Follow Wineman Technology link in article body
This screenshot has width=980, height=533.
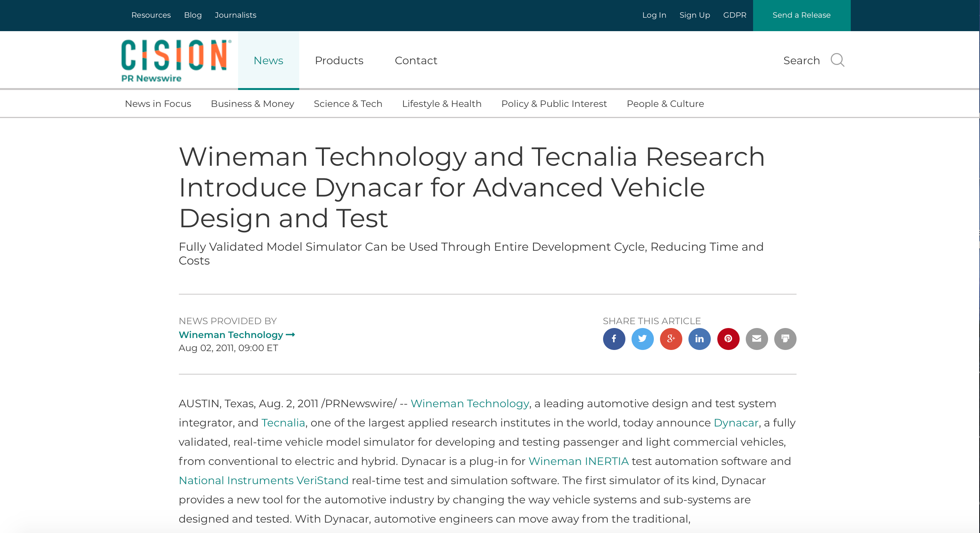(x=470, y=403)
